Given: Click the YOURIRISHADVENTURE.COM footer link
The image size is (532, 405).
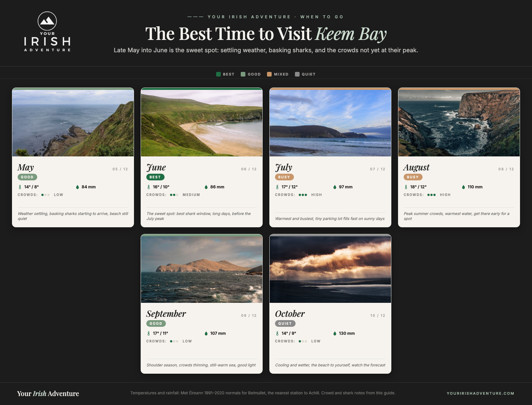Looking at the screenshot, I should tap(480, 393).
